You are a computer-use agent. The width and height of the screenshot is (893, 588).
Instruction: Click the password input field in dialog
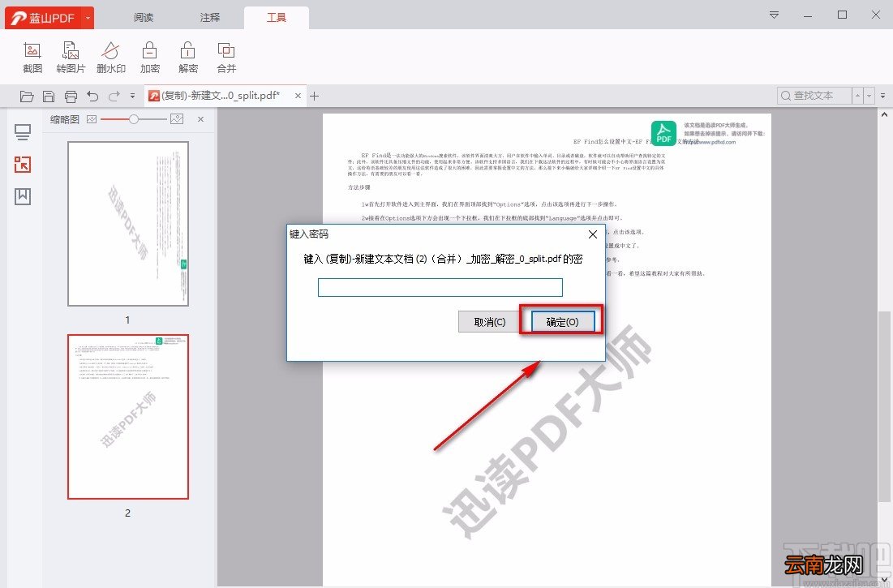440,287
